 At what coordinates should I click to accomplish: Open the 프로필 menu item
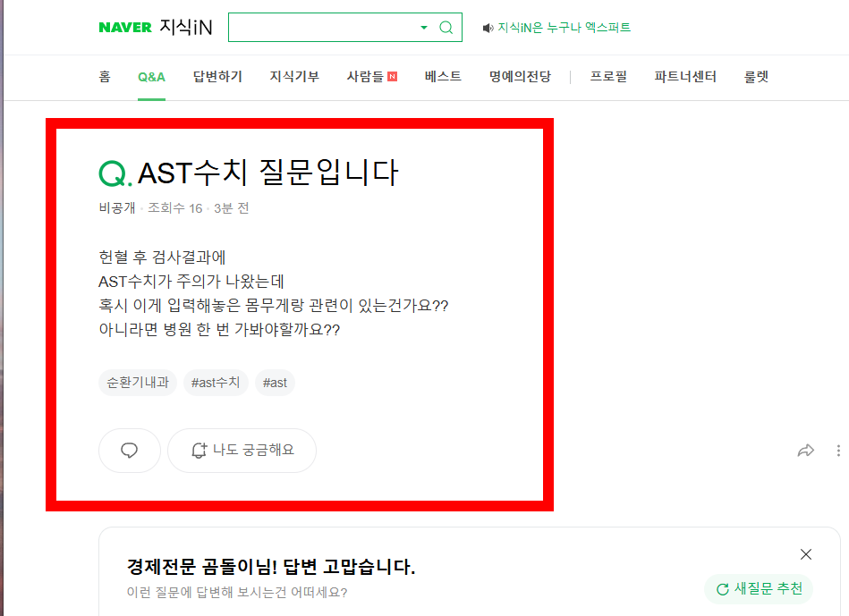pos(608,77)
